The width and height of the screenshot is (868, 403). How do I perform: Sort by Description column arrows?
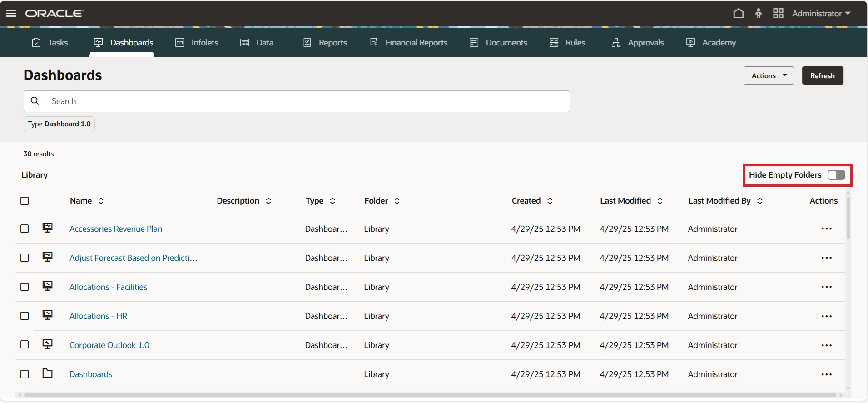(x=268, y=201)
